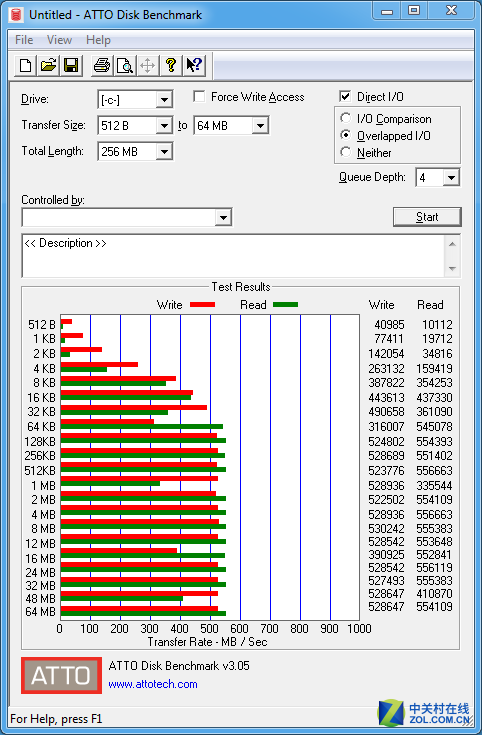The width and height of the screenshot is (482, 735).
Task: Click the ATTO logo image
Action: coord(61,675)
